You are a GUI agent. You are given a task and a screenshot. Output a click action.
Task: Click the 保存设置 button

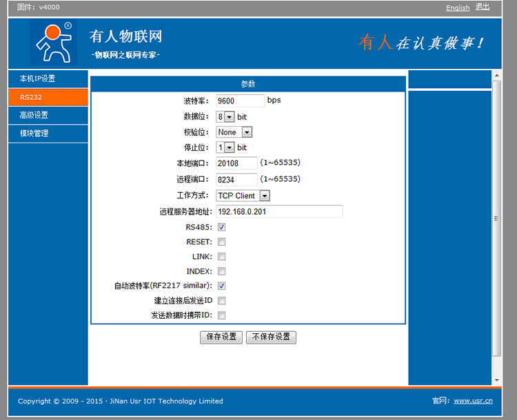point(221,337)
